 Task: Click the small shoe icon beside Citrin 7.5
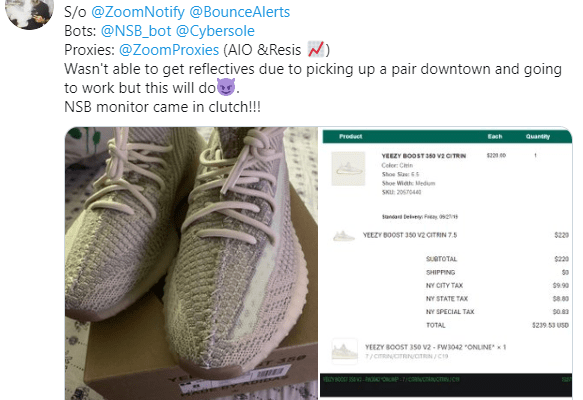point(343,236)
